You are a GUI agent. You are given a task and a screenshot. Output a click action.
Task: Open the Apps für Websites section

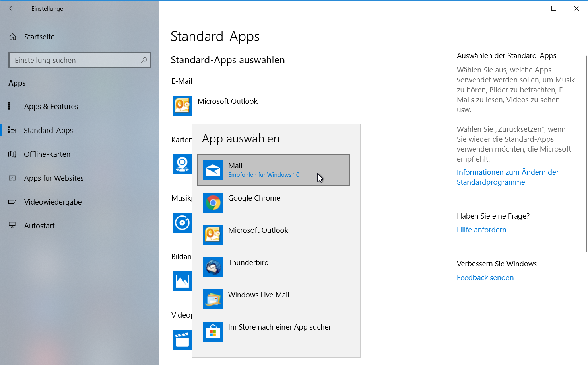pyautogui.click(x=54, y=178)
